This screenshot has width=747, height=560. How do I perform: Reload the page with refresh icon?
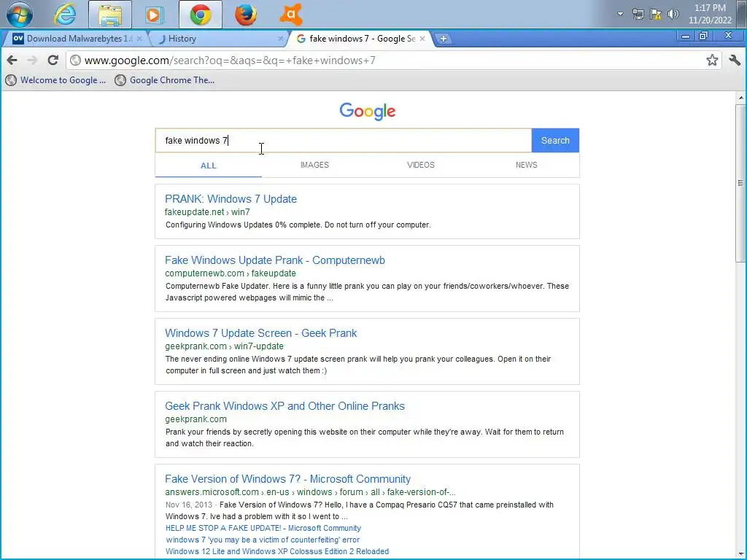point(53,60)
